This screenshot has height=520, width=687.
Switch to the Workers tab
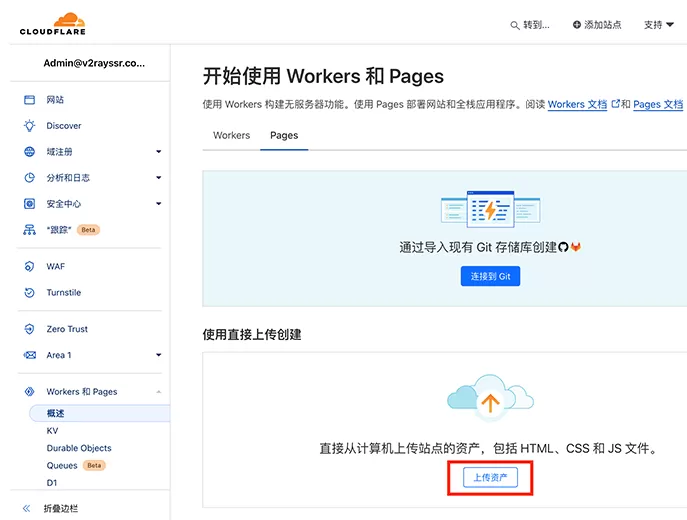coord(231,135)
